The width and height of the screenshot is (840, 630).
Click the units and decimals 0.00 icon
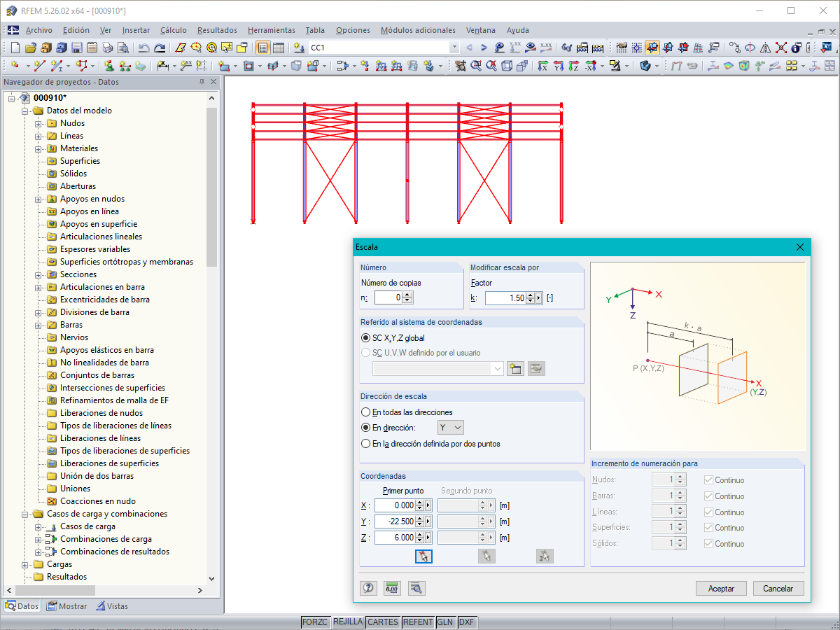pos(392,589)
